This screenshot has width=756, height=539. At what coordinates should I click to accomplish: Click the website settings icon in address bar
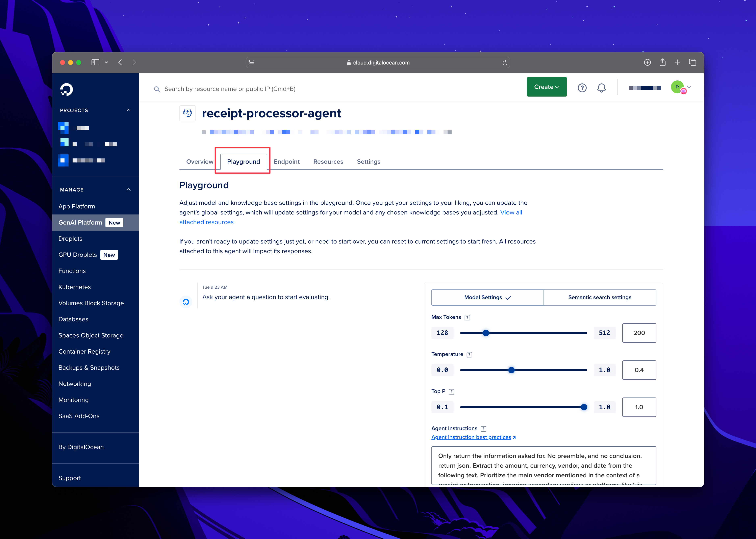(252, 62)
